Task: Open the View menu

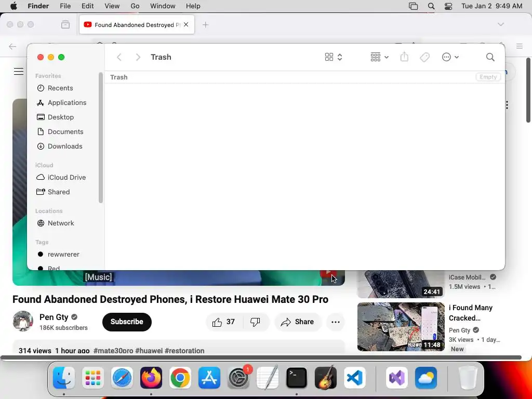Action: pos(112,6)
